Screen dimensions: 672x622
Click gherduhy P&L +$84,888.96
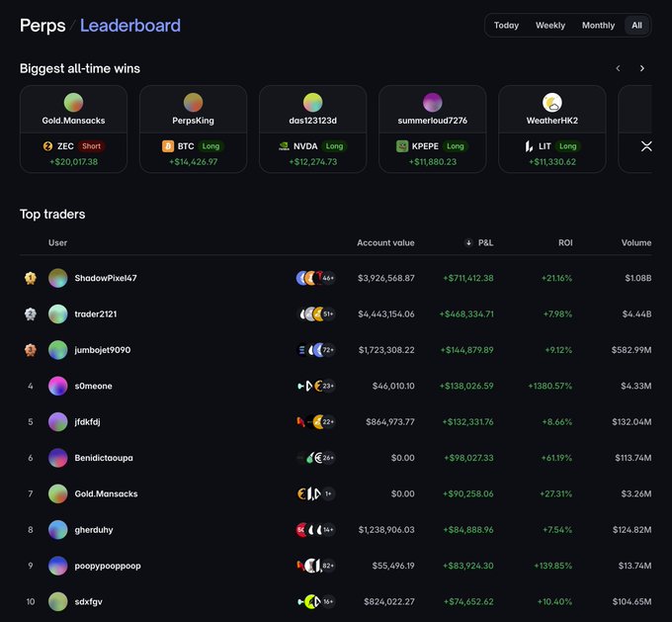pyautogui.click(x=468, y=530)
